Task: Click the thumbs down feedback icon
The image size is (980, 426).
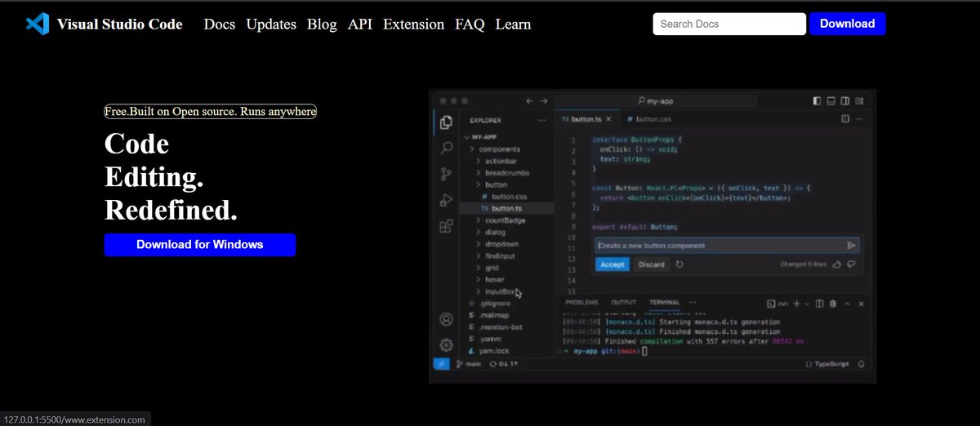Action: [x=852, y=264]
